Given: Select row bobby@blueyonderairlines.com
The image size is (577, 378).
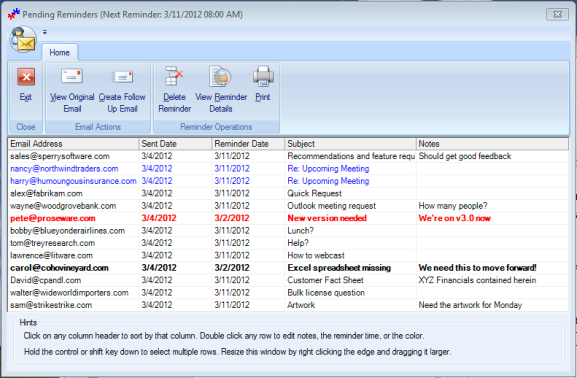Looking at the screenshot, I should tap(288, 231).
